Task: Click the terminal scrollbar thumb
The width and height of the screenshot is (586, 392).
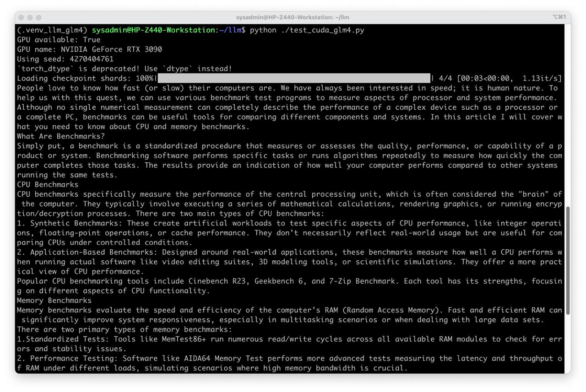Action: [568, 260]
